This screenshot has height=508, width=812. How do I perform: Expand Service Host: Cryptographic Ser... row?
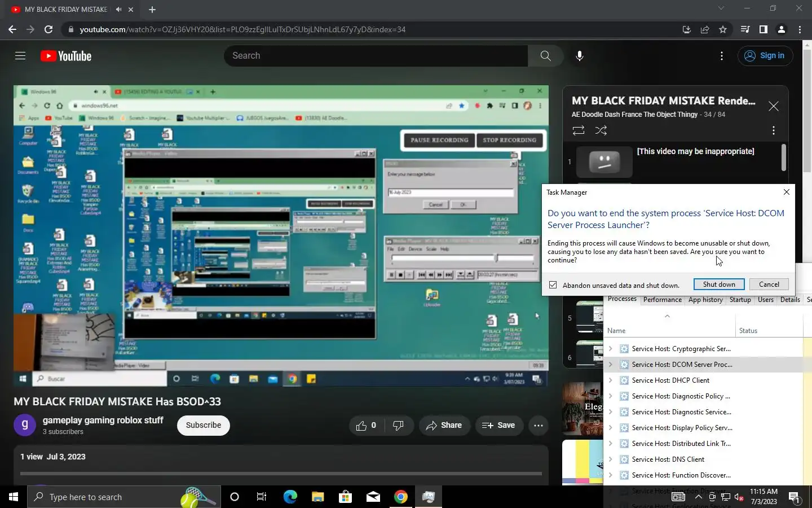click(610, 349)
